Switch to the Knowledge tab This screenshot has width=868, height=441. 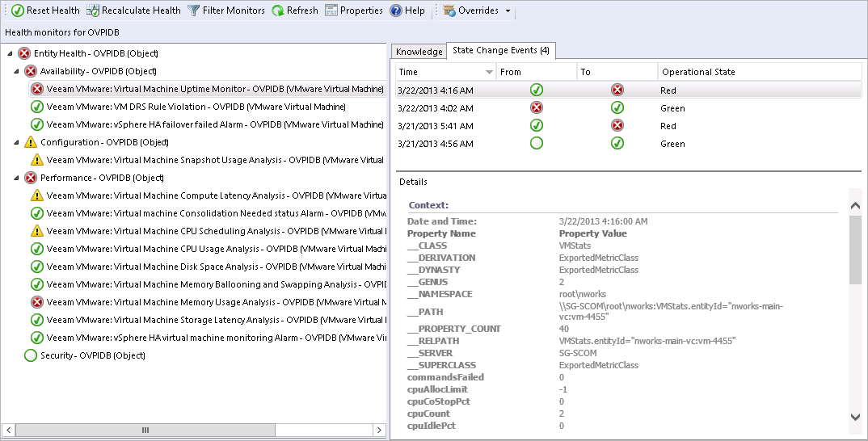click(419, 52)
